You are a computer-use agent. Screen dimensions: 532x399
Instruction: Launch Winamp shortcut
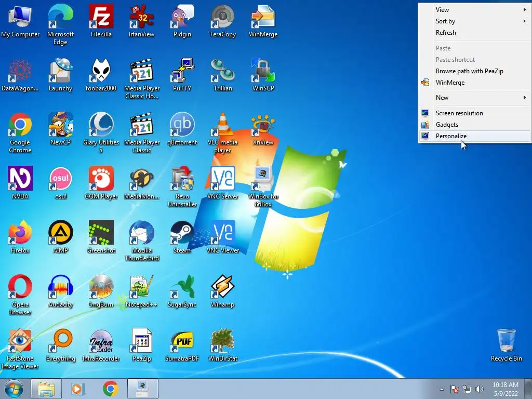click(222, 291)
